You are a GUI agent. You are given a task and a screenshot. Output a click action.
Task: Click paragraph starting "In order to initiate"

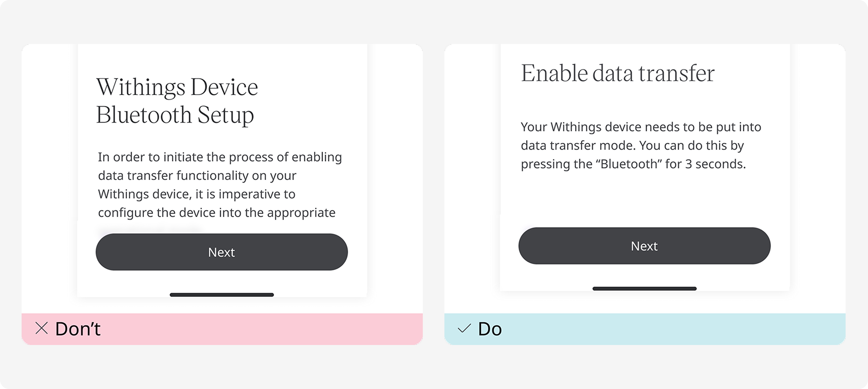220,185
